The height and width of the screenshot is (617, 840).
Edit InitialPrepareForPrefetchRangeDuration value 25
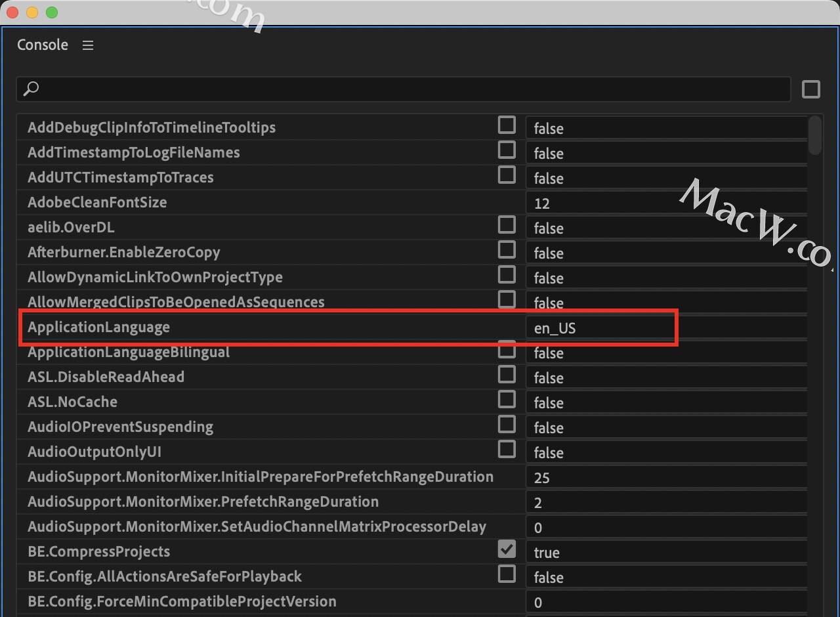click(667, 477)
